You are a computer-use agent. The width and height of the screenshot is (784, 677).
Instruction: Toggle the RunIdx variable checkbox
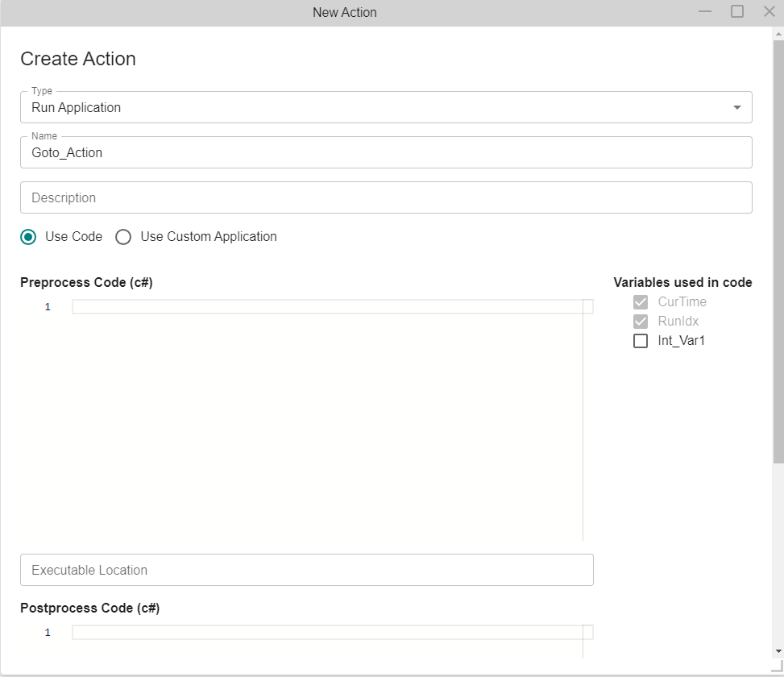point(641,321)
